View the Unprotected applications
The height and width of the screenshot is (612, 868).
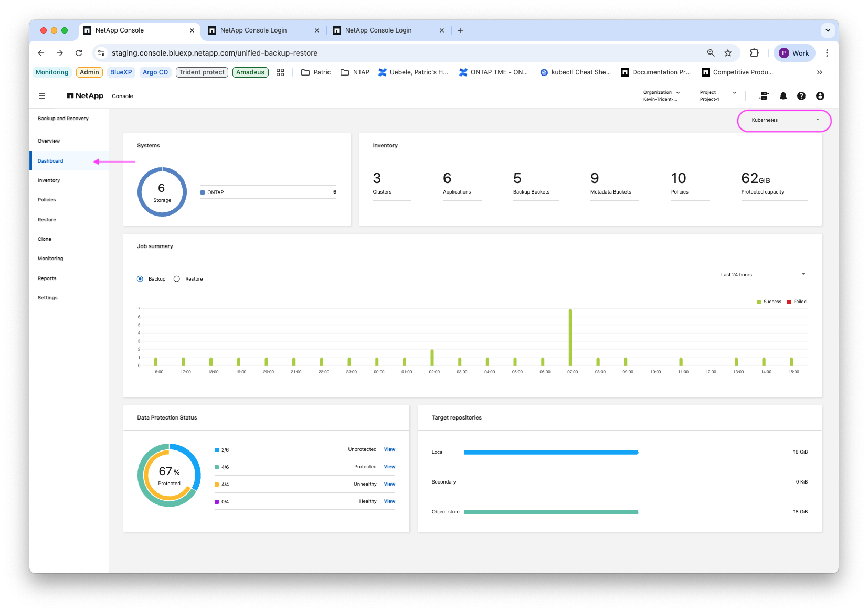389,449
